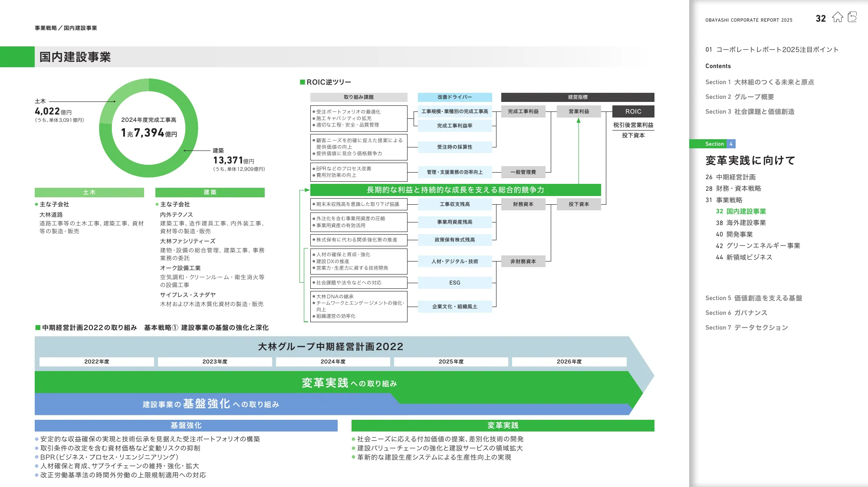Image resolution: width=868 pixels, height=487 pixels.
Task: Go to Section 7 データセクション
Action: pos(746,327)
